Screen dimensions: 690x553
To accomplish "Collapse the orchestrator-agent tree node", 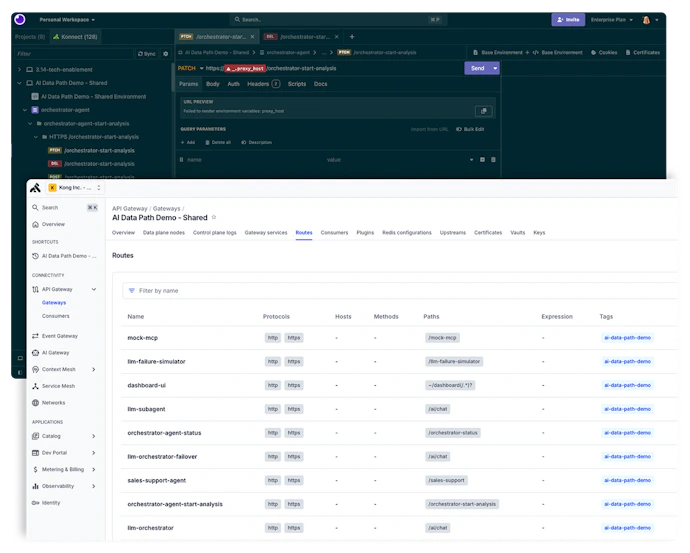I will pos(25,110).
